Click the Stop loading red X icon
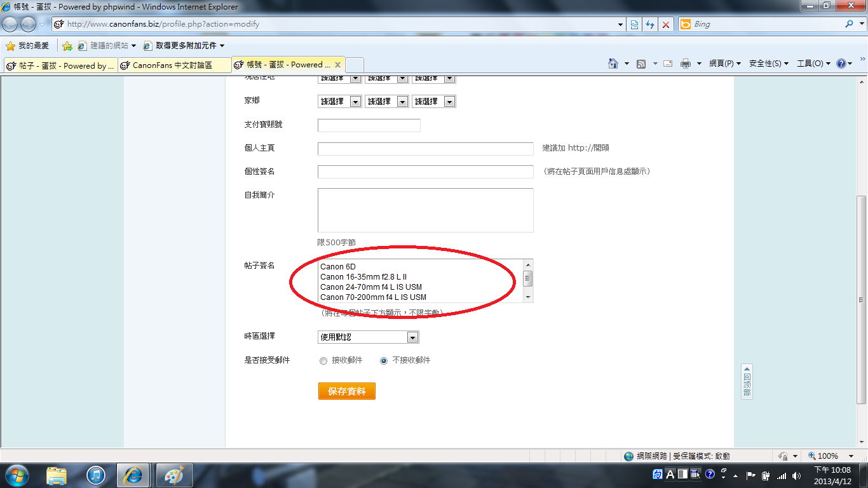868x488 pixels. [x=666, y=24]
